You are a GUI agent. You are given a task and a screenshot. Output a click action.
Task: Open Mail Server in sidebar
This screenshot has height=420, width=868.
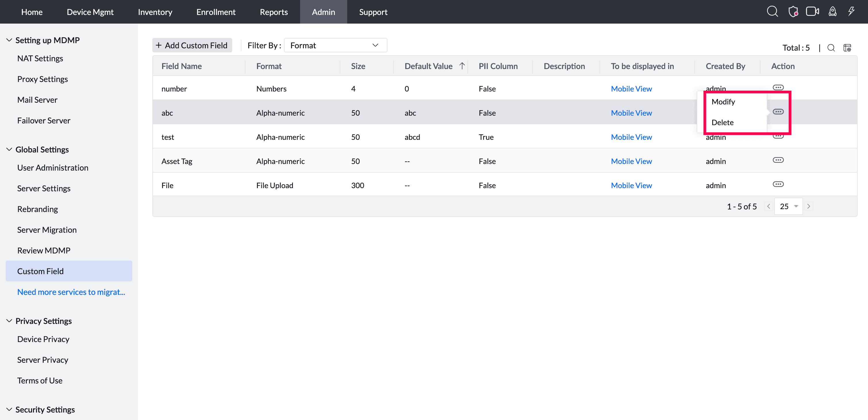[37, 100]
